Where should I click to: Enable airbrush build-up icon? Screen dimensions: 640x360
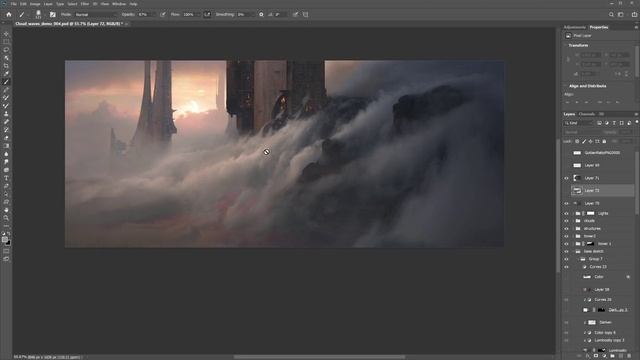[207, 14]
